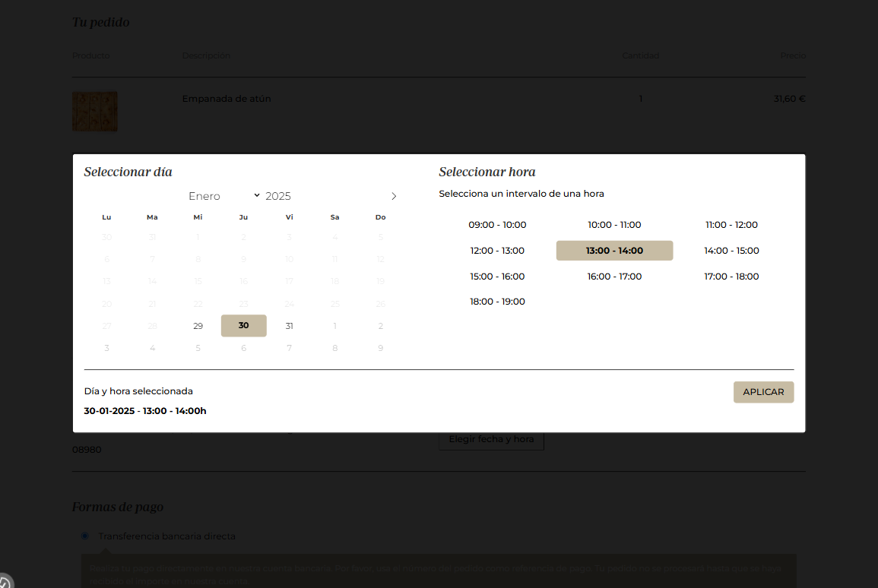Click the postal code 08980

click(x=87, y=449)
